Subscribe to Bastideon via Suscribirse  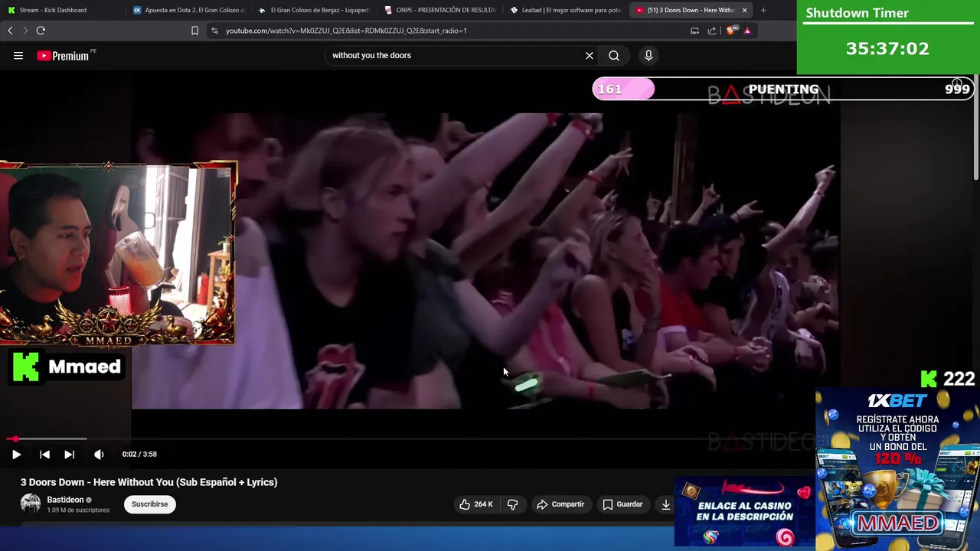click(150, 504)
